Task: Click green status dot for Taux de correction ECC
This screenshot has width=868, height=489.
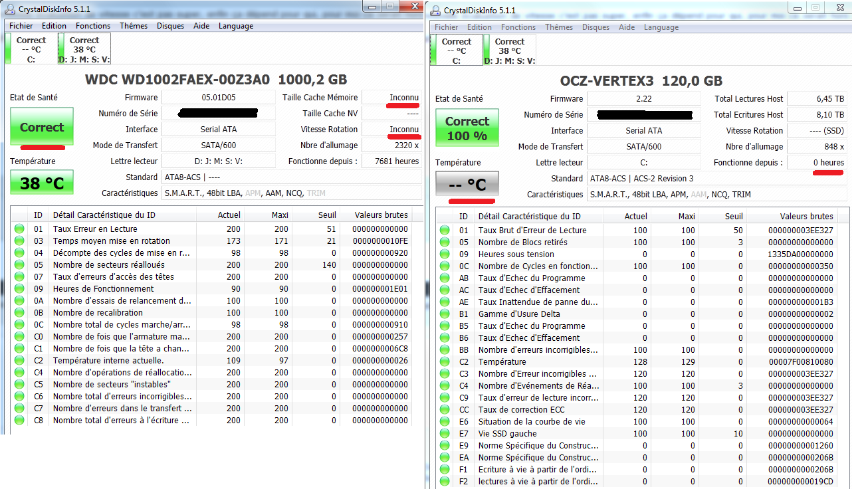Action: 445,410
